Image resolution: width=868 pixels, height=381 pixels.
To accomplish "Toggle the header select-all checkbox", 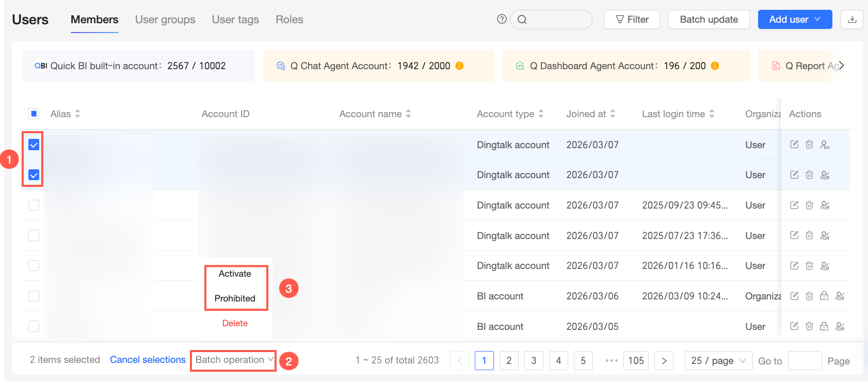I will (34, 114).
